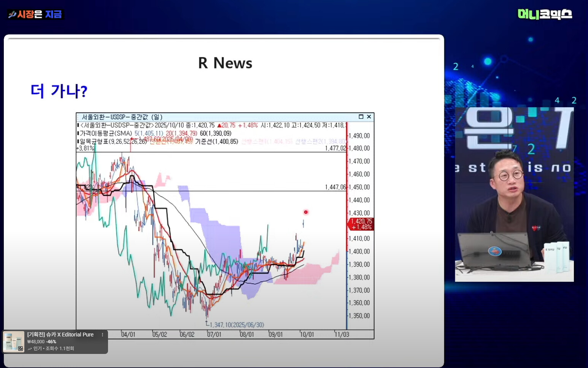Screen dimensions: 588x368
Task: Open the product card more-options menu
Action: [102, 335]
